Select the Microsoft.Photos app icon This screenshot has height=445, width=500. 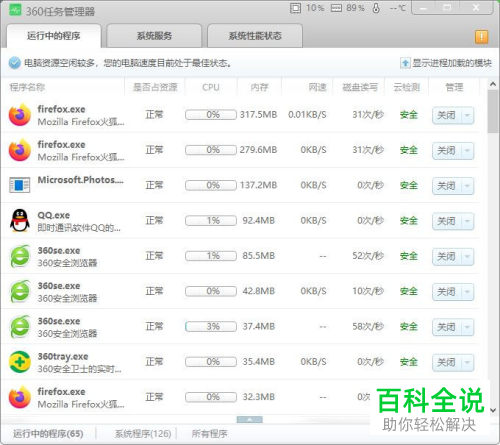20,185
